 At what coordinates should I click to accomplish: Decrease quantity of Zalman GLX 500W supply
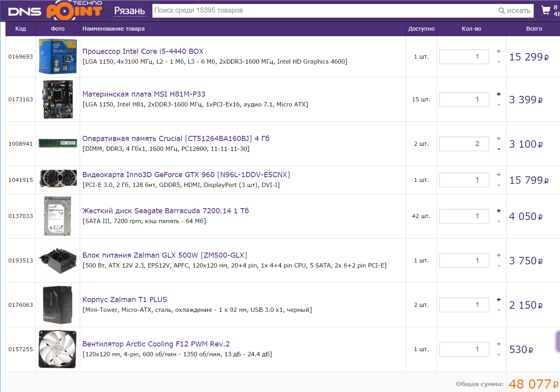pos(499,266)
